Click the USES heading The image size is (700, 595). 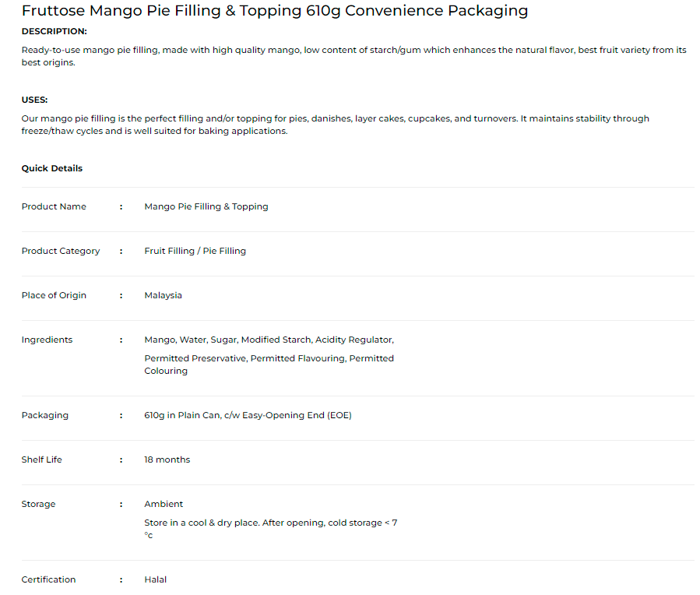pos(34,100)
